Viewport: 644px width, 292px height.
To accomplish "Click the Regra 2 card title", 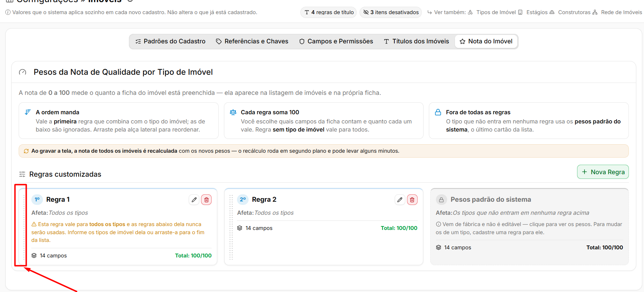I will pos(264,200).
